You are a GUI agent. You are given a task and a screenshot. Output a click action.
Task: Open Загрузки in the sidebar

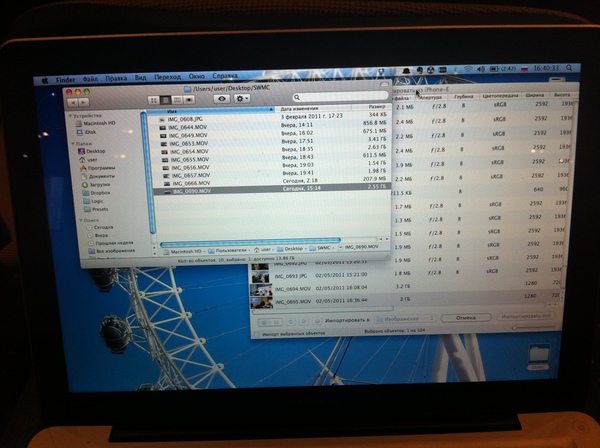click(x=96, y=185)
